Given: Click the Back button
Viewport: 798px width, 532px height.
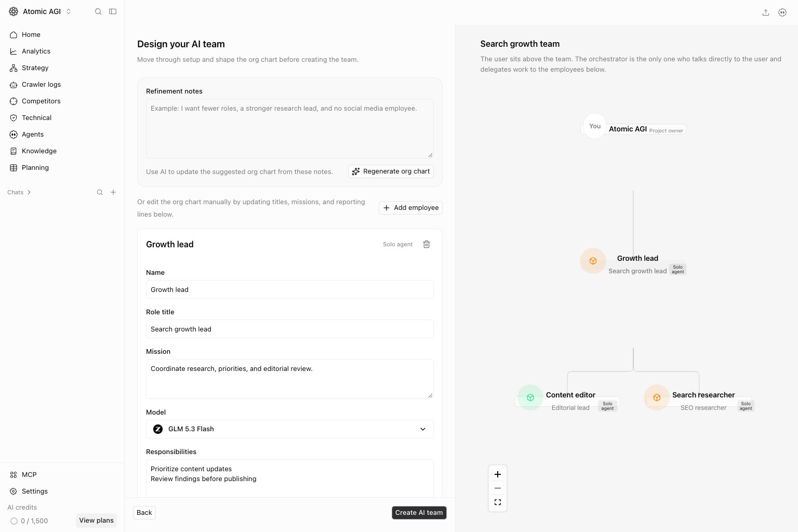Looking at the screenshot, I should tap(144, 513).
